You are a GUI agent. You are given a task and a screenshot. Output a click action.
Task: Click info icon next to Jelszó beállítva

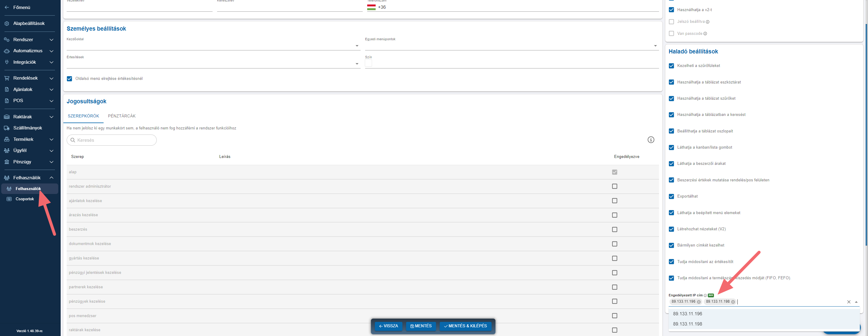tap(708, 22)
